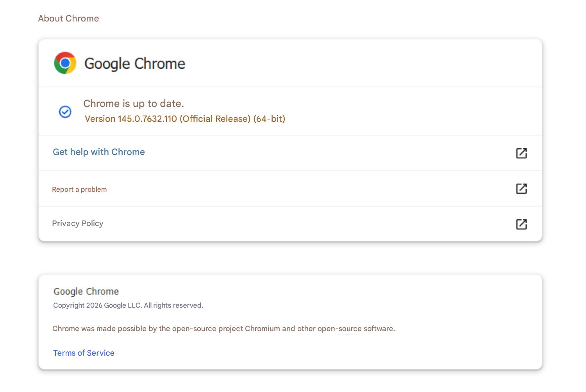Open external link icon for Get help with Chrome
This screenshot has height=392, width=586.
(522, 153)
